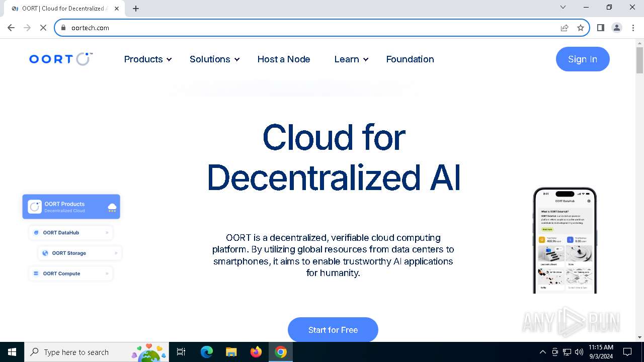Launch Microsoft Edge from taskbar
The width and height of the screenshot is (644, 362).
(x=207, y=352)
